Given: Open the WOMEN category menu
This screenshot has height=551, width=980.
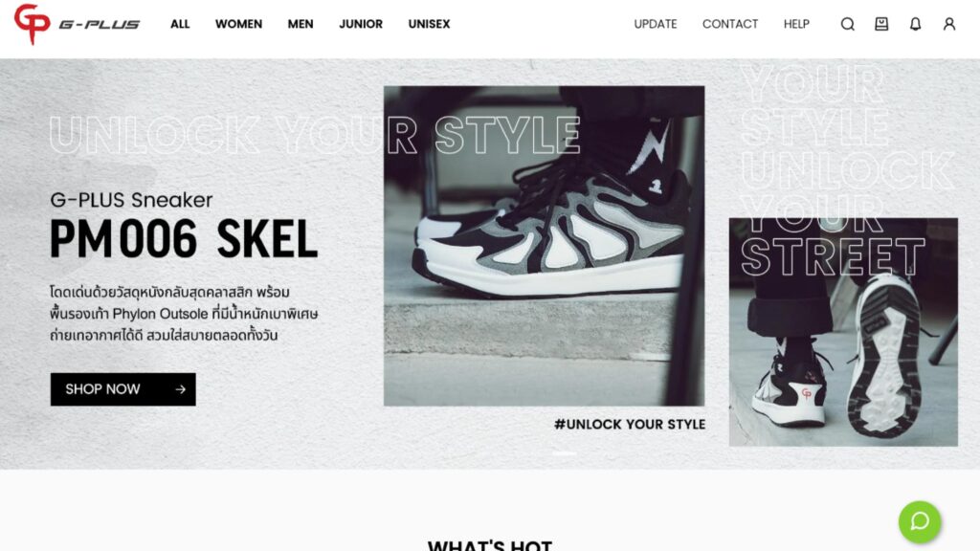Looking at the screenshot, I should pyautogui.click(x=238, y=24).
